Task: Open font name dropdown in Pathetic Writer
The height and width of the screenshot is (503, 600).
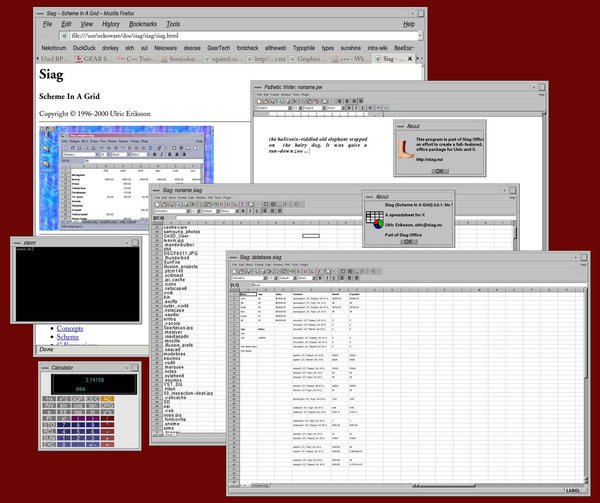Action: (x=290, y=108)
